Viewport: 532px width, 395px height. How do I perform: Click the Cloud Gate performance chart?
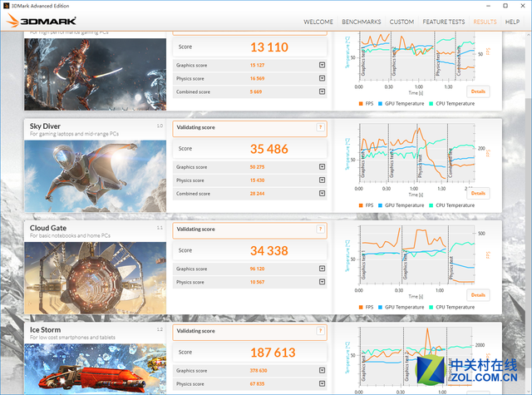tap(416, 254)
